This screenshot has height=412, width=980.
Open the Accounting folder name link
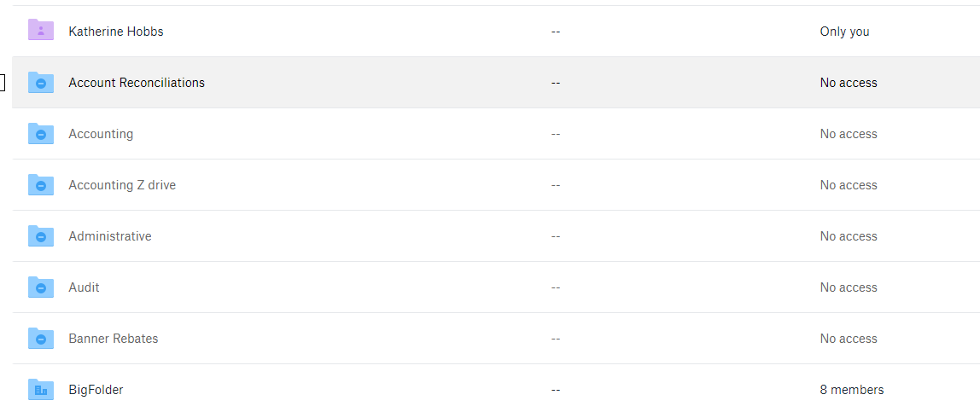click(101, 134)
